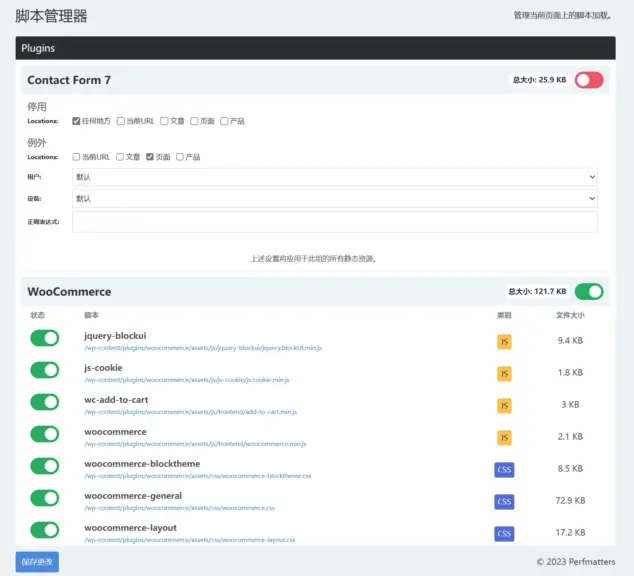Switch off the woocommerce-layout stylesheet toggle
The width and height of the screenshot is (634, 576).
(x=44, y=530)
